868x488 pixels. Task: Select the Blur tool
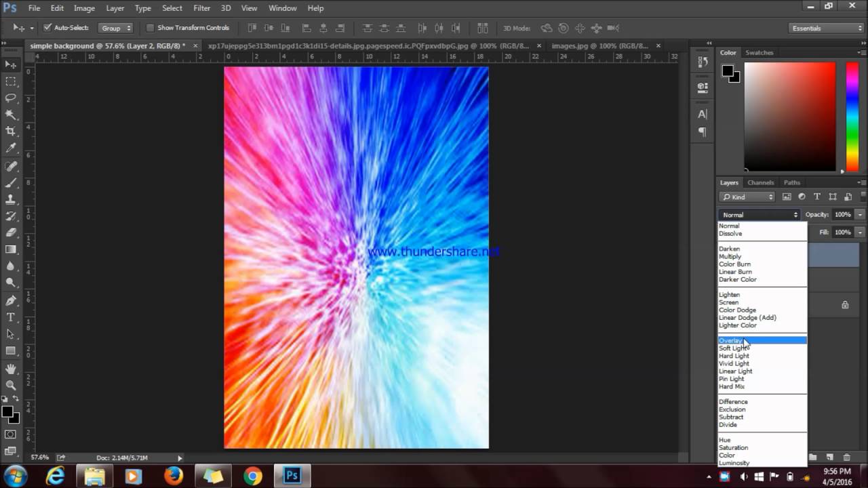[x=11, y=266]
